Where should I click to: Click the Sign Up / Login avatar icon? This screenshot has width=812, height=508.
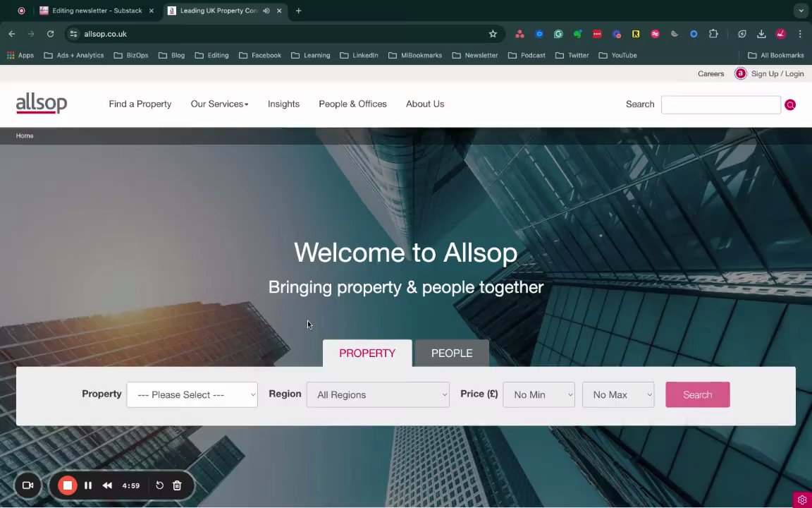coord(741,73)
